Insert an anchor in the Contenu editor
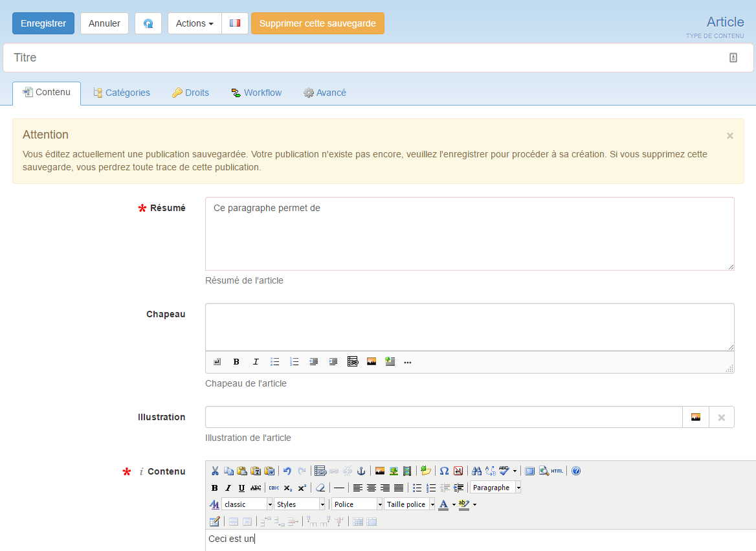 [361, 471]
